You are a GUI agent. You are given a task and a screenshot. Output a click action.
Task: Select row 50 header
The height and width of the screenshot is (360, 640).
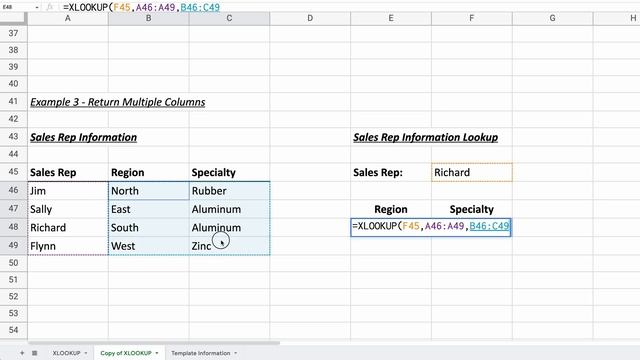[x=13, y=263]
